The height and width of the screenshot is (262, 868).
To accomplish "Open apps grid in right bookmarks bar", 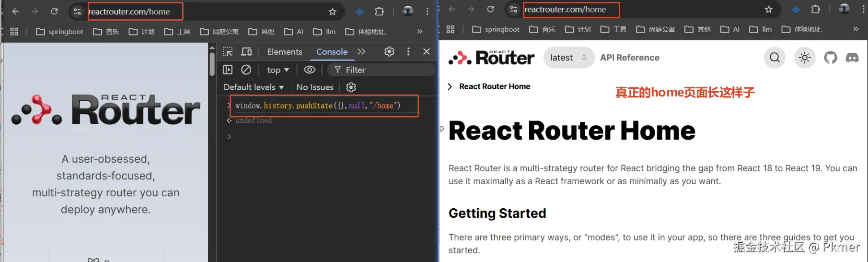I will pyautogui.click(x=451, y=29).
